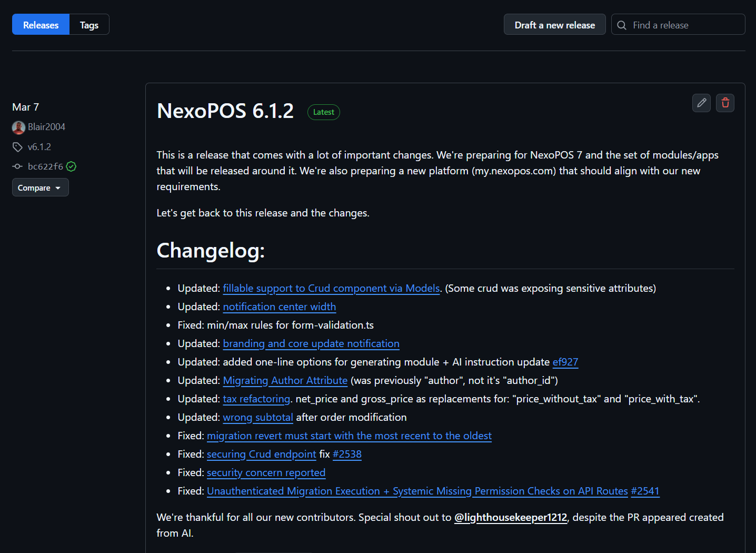The height and width of the screenshot is (553, 756).
Task: Open Blair2004's profile link
Action: pyautogui.click(x=46, y=127)
